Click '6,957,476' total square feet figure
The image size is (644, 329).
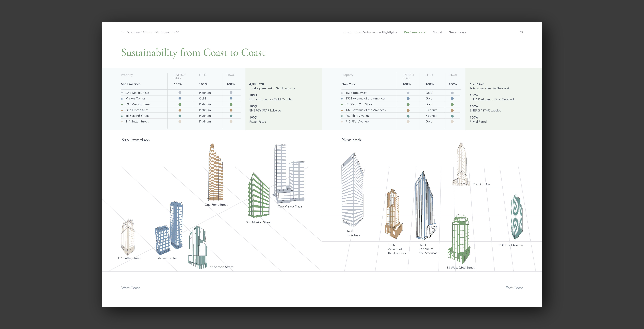(477, 84)
